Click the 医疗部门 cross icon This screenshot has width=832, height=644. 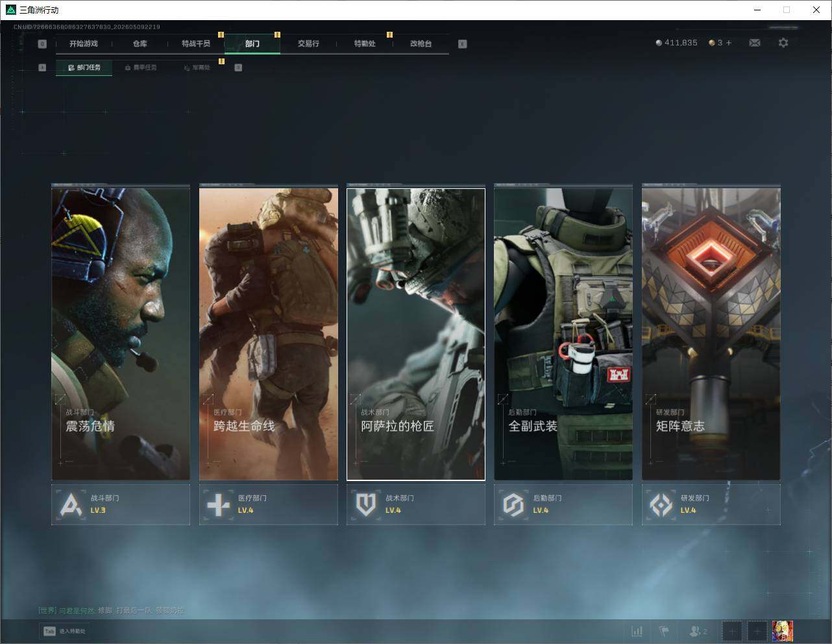pyautogui.click(x=218, y=504)
